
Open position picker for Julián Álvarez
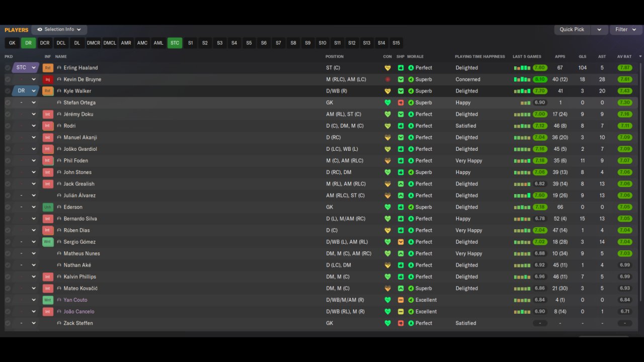(x=25, y=196)
